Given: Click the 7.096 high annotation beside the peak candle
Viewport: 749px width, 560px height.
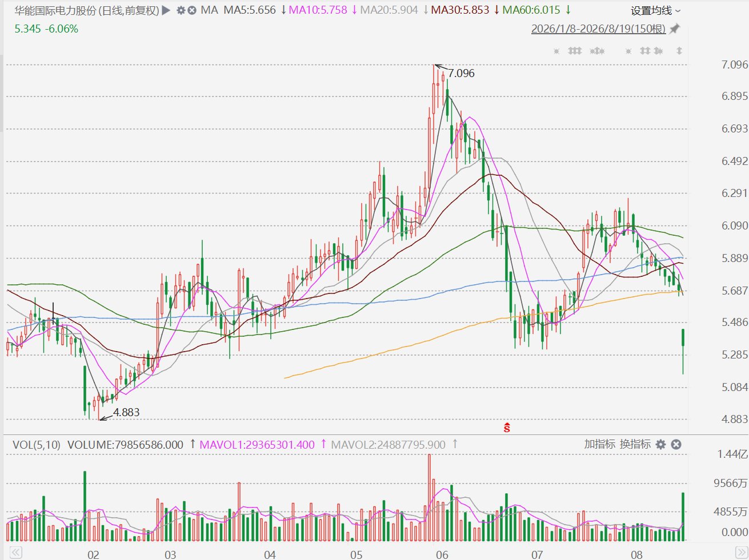Looking at the screenshot, I should click(461, 73).
